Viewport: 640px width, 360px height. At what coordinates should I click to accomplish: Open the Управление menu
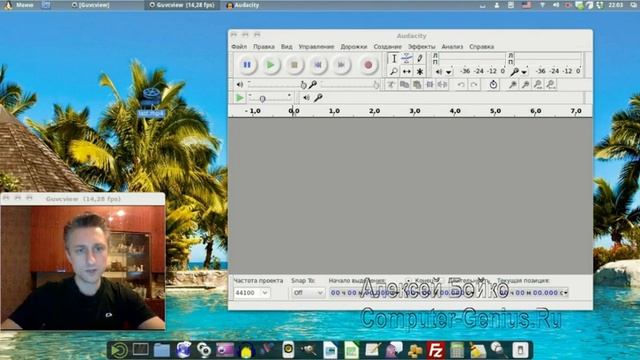pyautogui.click(x=316, y=47)
